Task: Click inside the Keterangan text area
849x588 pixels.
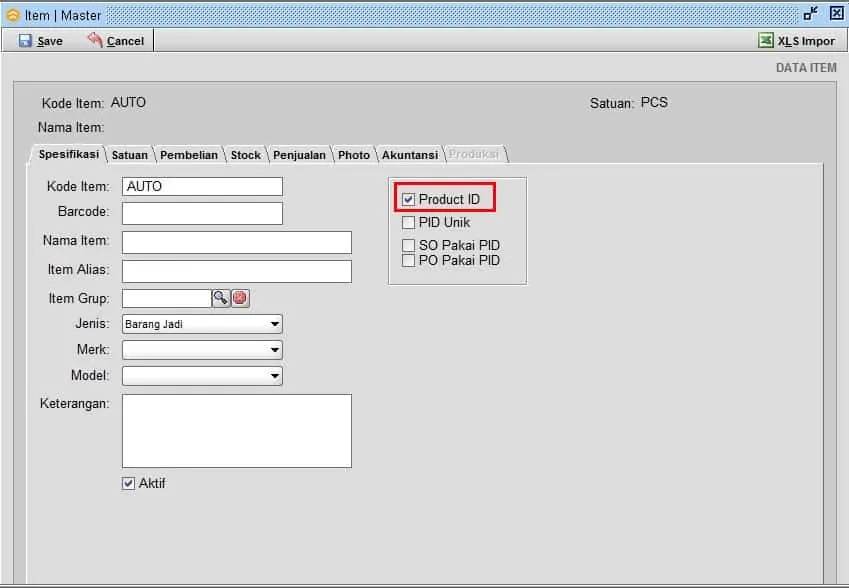Action: 237,431
